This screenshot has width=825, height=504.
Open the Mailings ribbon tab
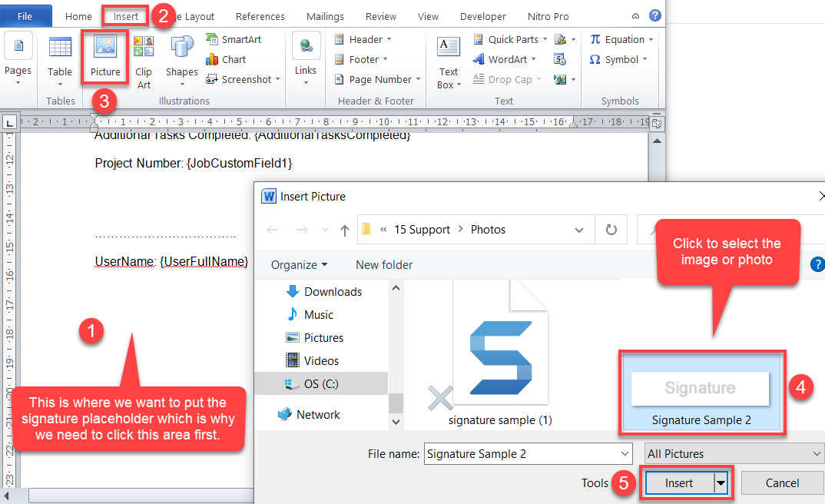(325, 16)
